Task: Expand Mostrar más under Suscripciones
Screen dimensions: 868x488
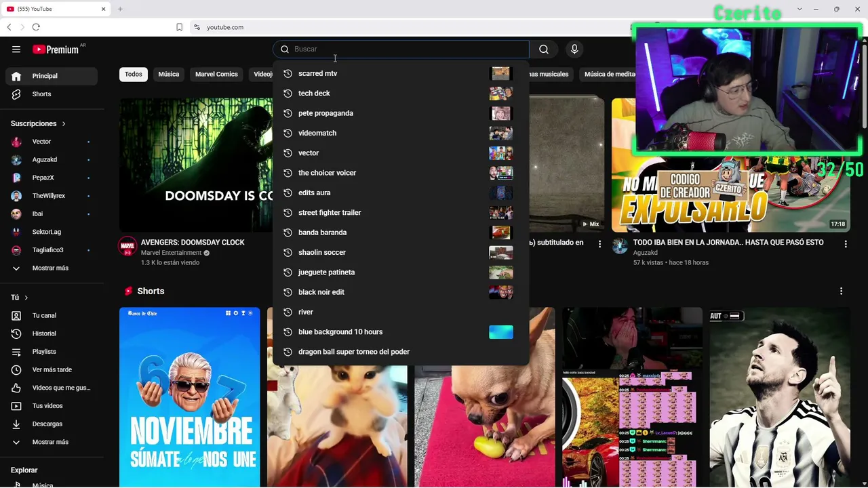Action: 52,268
